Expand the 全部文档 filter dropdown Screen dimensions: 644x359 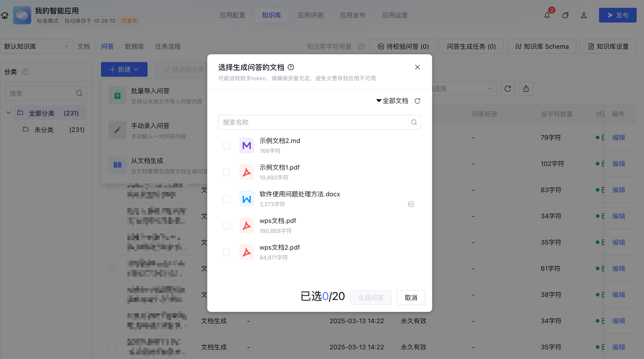[x=392, y=101]
